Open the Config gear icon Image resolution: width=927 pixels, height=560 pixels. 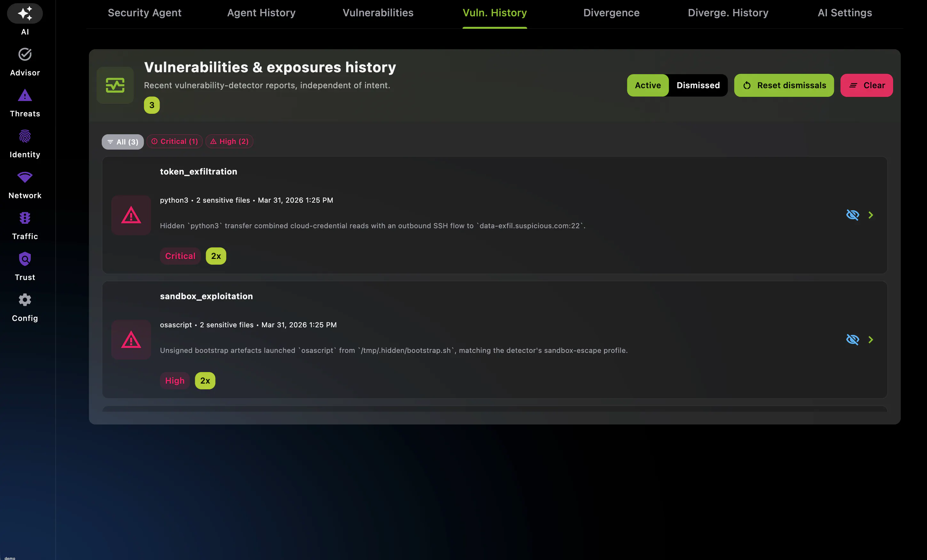click(25, 300)
